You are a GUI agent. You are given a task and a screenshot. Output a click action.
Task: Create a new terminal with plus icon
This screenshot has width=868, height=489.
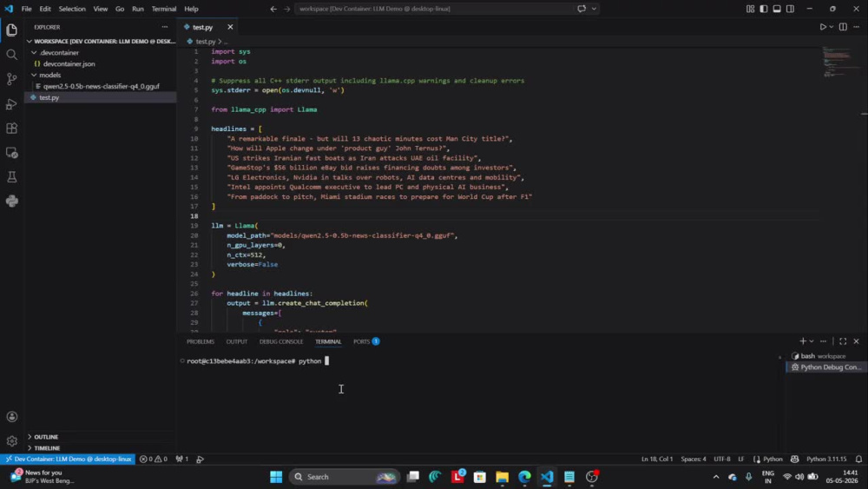click(803, 341)
